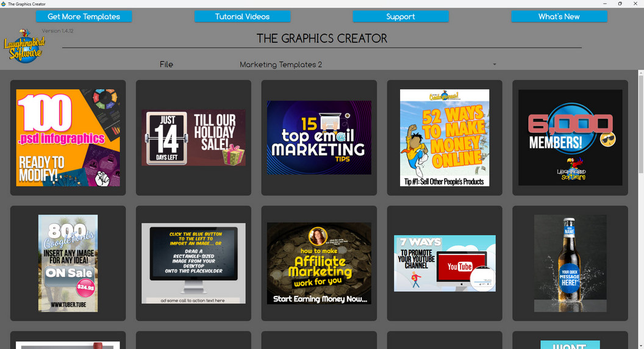This screenshot has height=349, width=644.
Task: Select the computer monitor placeholder template
Action: tap(193, 263)
